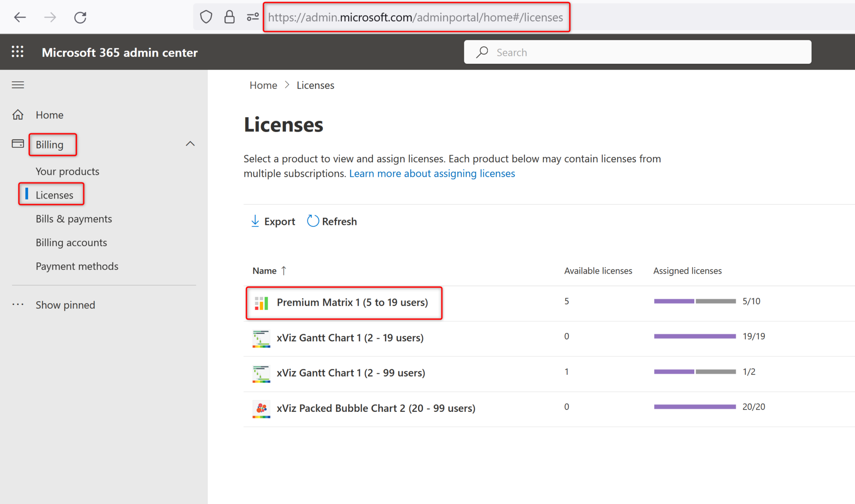The height and width of the screenshot is (504, 855).
Task: Open Bills & payments page
Action: 73,219
